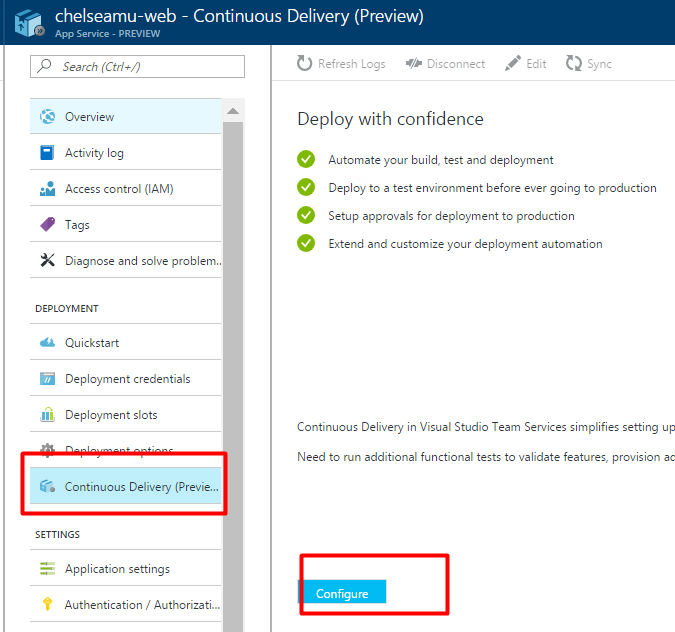Click the Authentication key icon
The width and height of the screenshot is (675, 632).
[x=47, y=604]
